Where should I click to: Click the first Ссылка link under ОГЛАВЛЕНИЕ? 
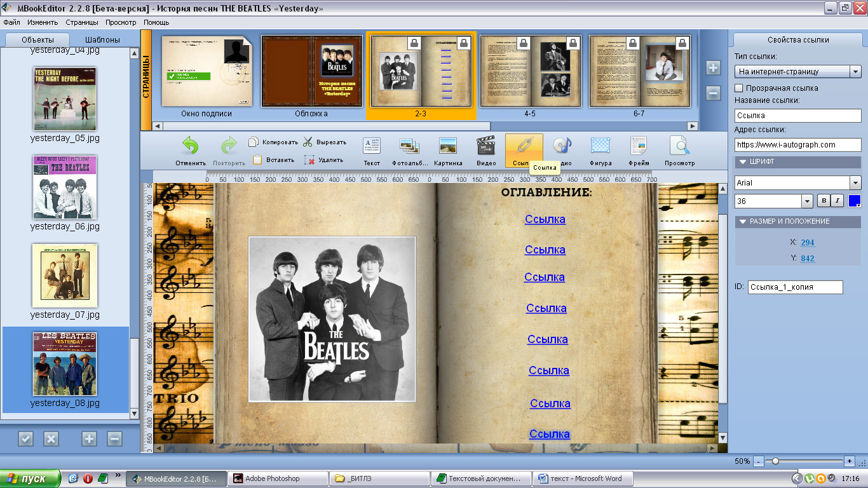[545, 219]
